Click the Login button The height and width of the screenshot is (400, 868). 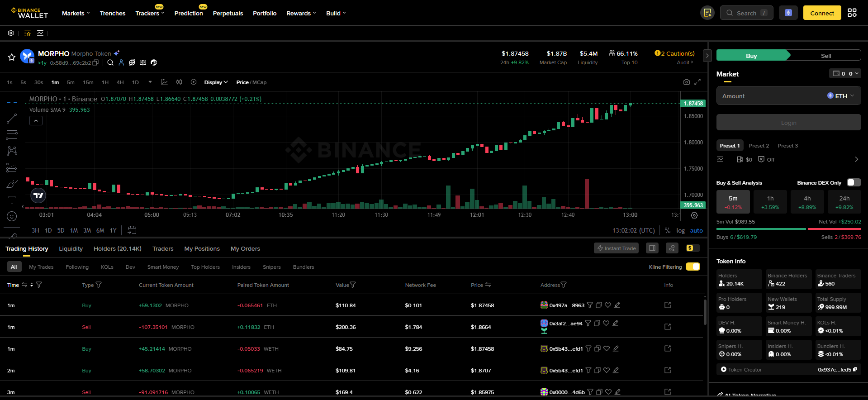[x=788, y=123]
